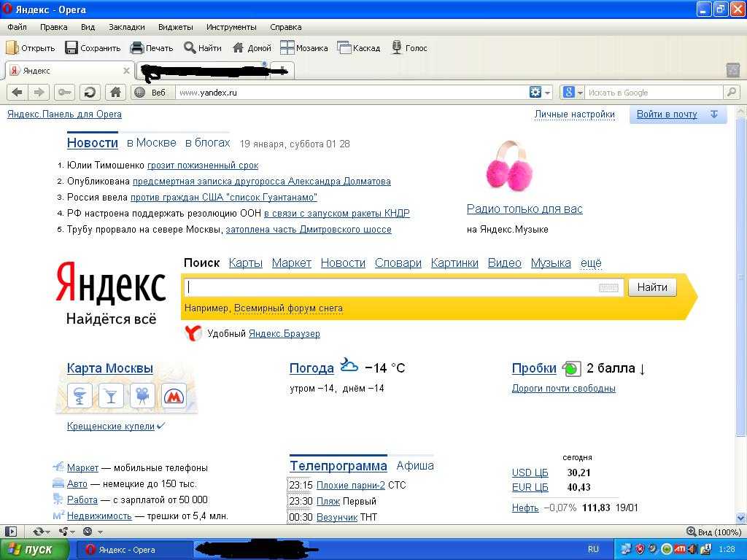The width and height of the screenshot is (747, 560).
Task: Click the Печать printer icon
Action: [137, 47]
